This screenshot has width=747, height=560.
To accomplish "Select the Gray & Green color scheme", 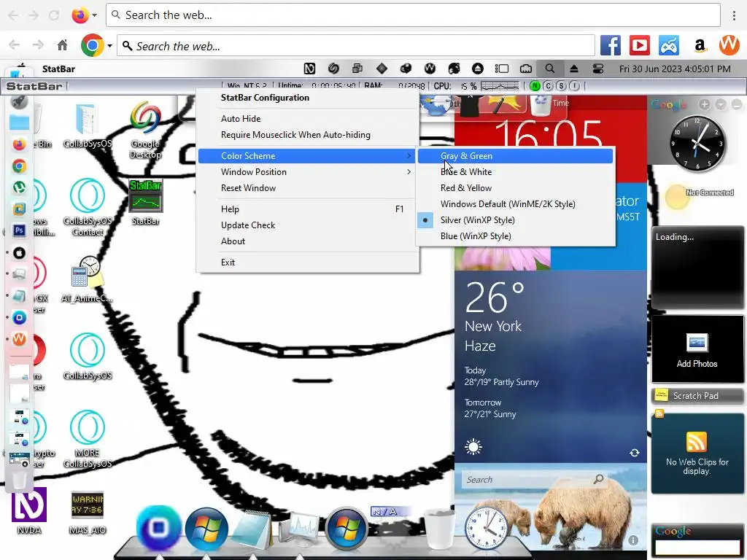I will pos(515,156).
